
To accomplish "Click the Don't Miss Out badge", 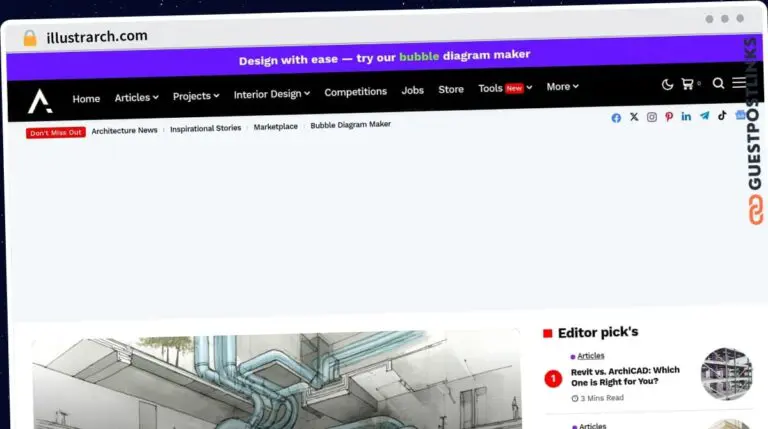I will (56, 133).
